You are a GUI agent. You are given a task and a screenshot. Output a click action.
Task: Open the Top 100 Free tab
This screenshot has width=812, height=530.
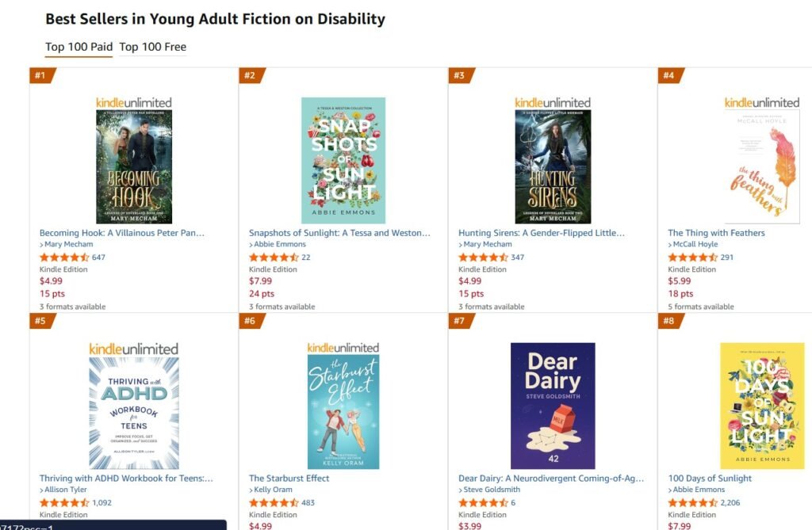point(152,47)
